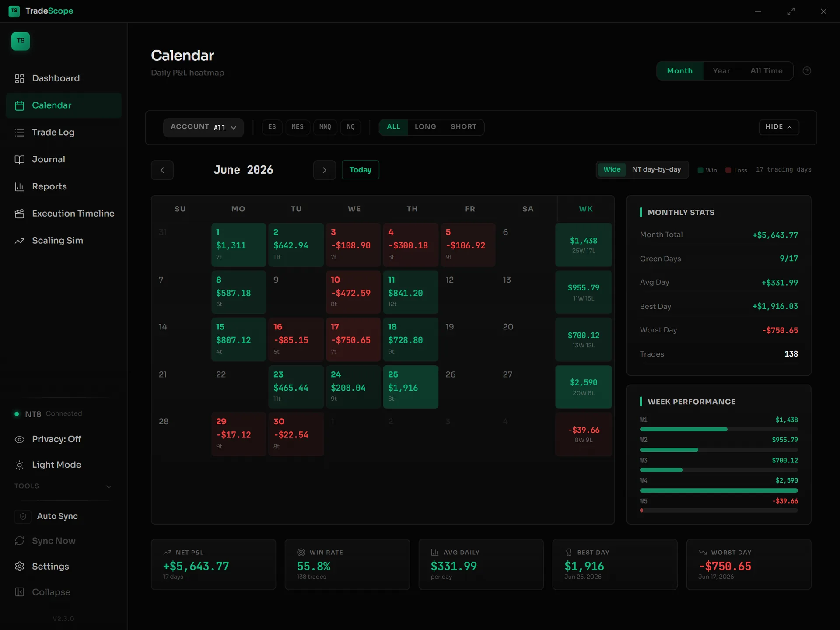Click the Net P&L trend icon

(167, 553)
